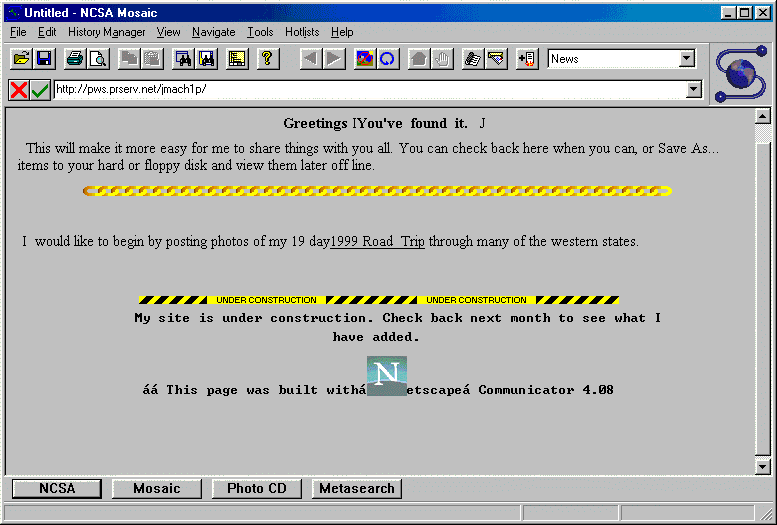Viewport: 777px width, 525px height.
Task: Go back with the left arrow icon
Action: (310, 59)
